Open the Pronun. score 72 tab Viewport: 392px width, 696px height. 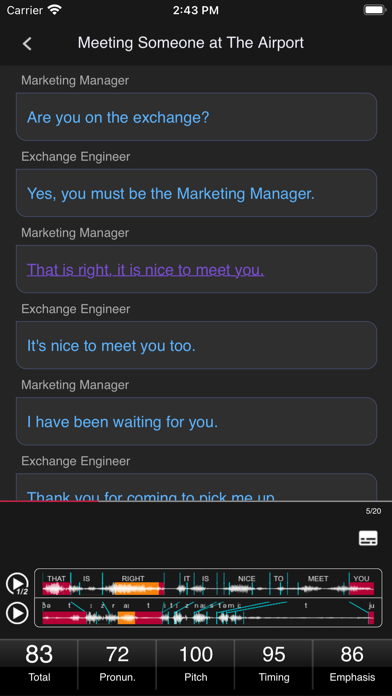pyautogui.click(x=117, y=664)
